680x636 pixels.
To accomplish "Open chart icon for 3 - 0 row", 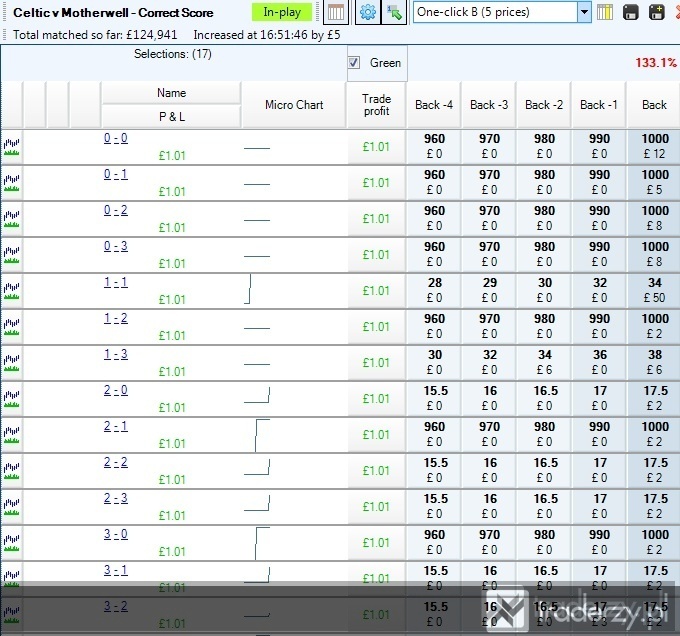I will point(12,543).
